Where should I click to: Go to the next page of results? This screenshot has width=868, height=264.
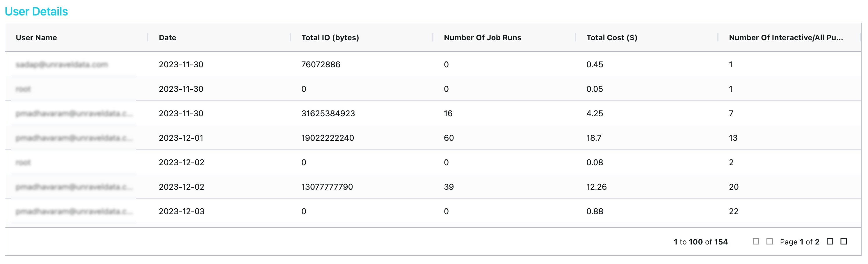coord(830,241)
